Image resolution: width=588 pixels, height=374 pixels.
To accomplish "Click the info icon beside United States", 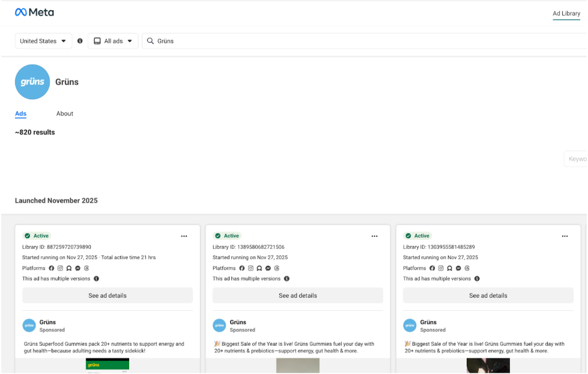I will 80,41.
